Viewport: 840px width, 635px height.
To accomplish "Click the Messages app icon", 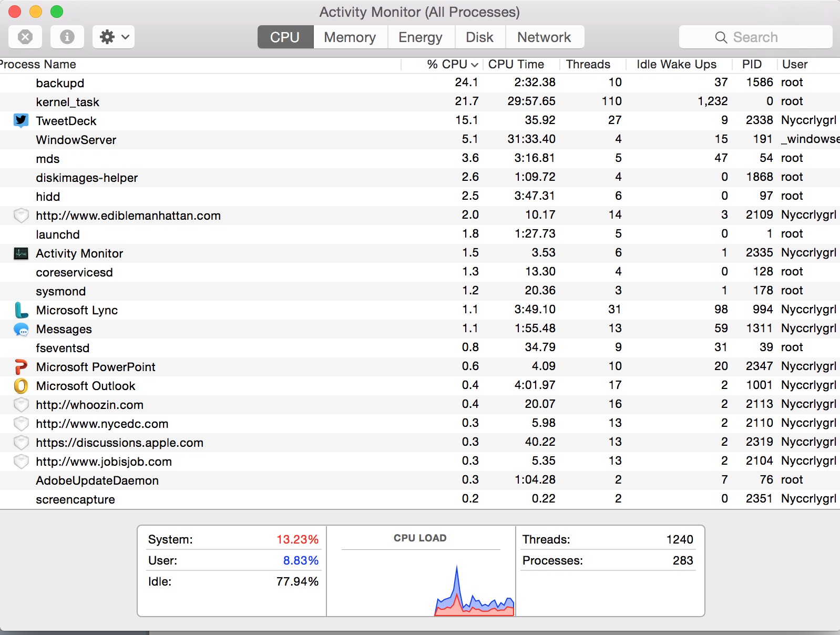I will (x=21, y=329).
